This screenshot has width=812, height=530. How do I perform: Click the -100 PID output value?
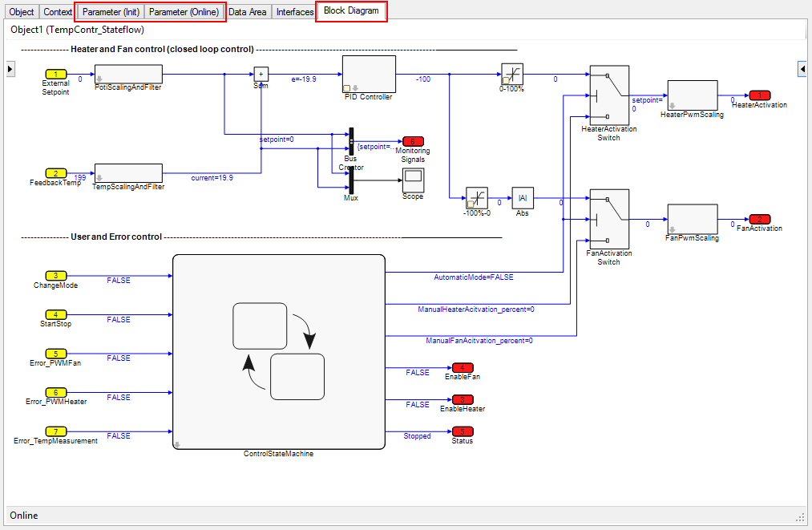pyautogui.click(x=423, y=79)
